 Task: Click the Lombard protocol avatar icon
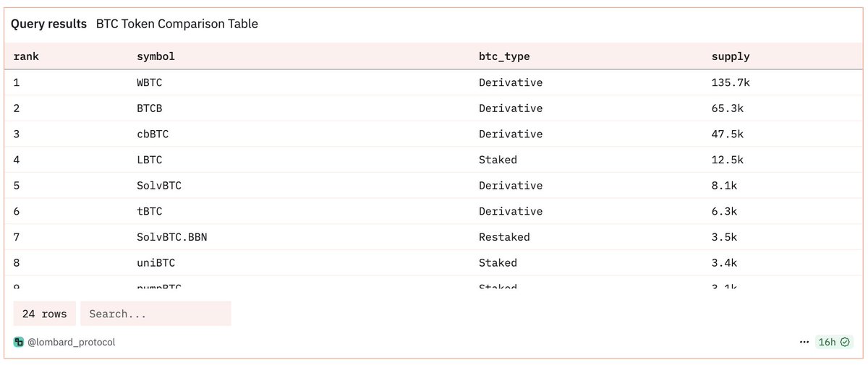pyautogui.click(x=18, y=342)
